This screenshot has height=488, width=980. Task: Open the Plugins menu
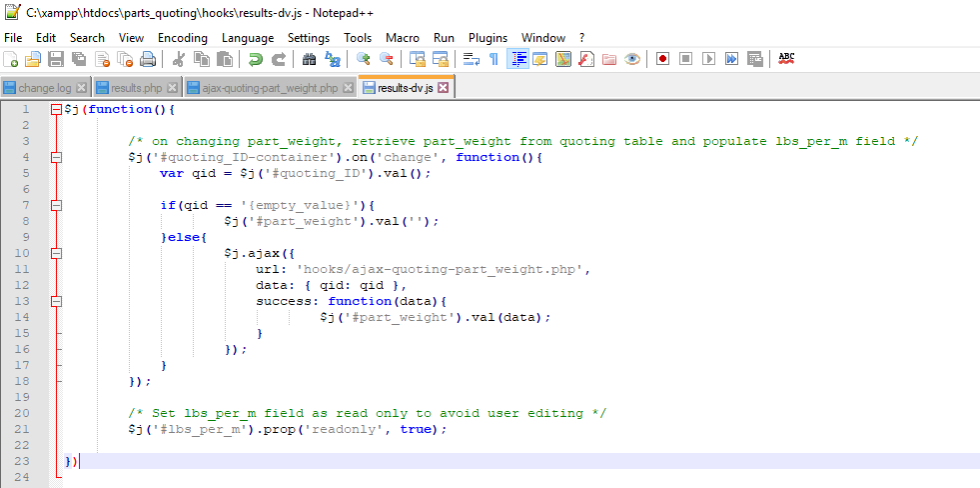489,38
